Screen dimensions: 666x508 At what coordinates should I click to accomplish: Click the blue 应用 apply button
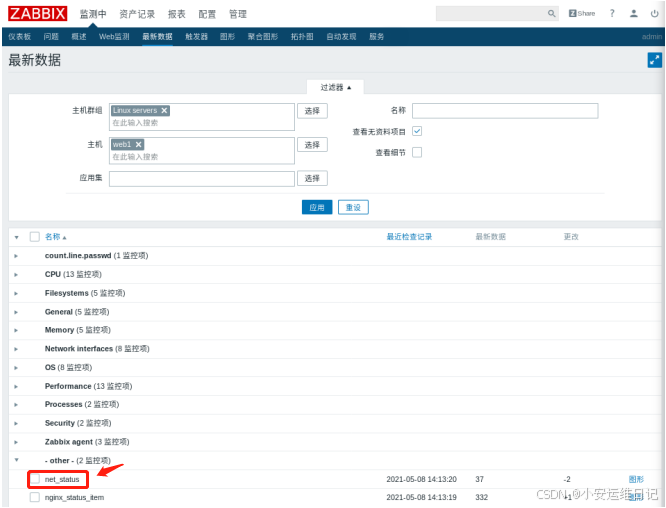[x=317, y=207]
